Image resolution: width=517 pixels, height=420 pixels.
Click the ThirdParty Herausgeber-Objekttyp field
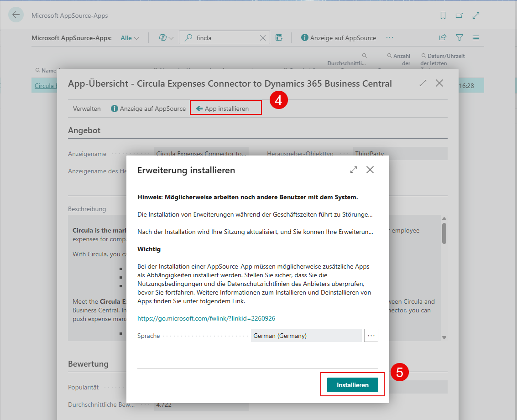pyautogui.click(x=400, y=154)
